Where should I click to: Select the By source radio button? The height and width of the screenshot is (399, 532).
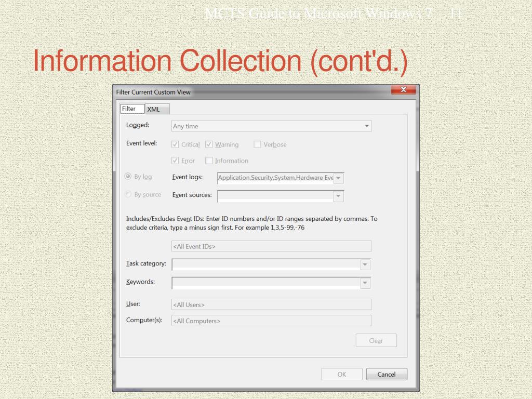[128, 194]
